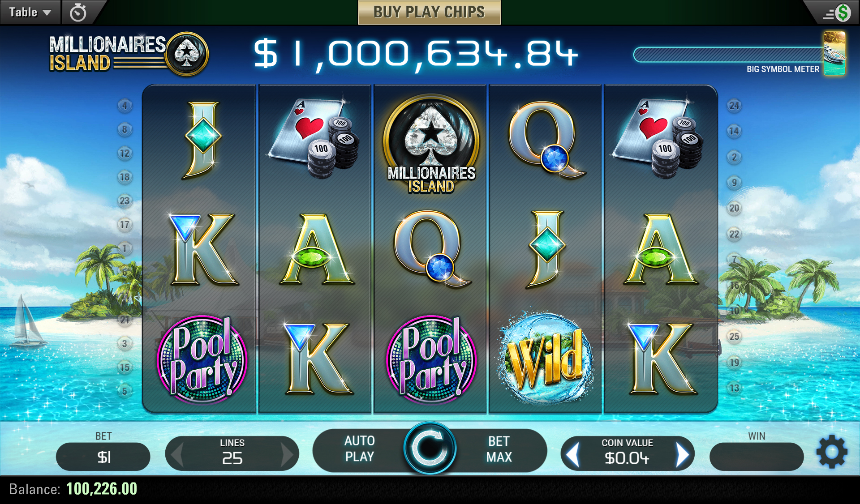Click the circular spin button

430,448
